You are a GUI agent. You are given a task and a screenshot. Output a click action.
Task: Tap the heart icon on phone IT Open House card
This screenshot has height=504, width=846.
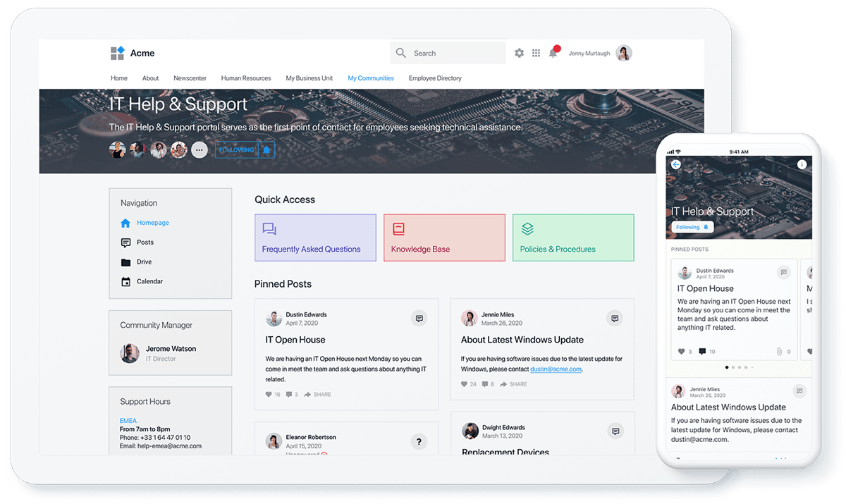coord(681,351)
